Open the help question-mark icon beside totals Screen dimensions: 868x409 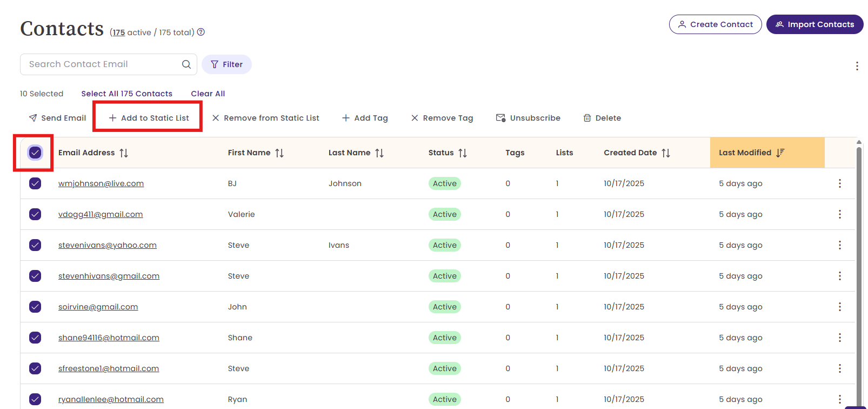(201, 32)
